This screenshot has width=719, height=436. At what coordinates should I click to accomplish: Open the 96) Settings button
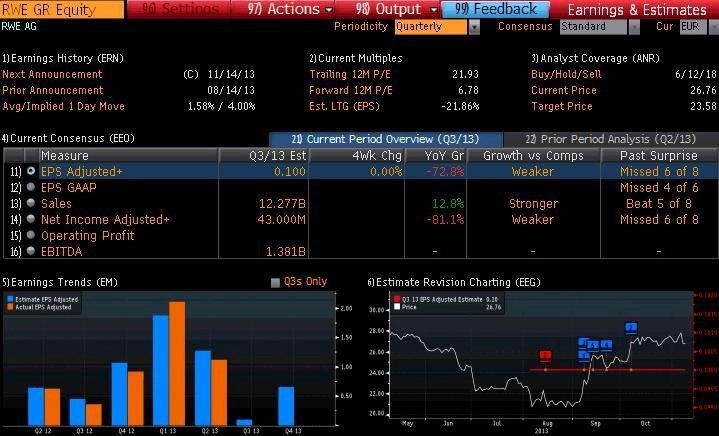(179, 9)
